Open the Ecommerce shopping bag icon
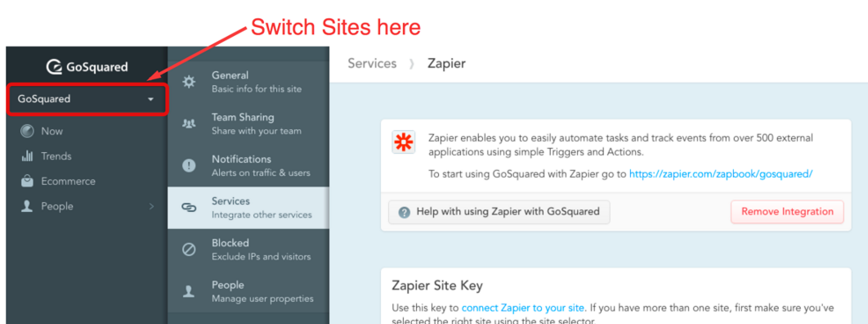The height and width of the screenshot is (324, 868). pyautogui.click(x=27, y=181)
